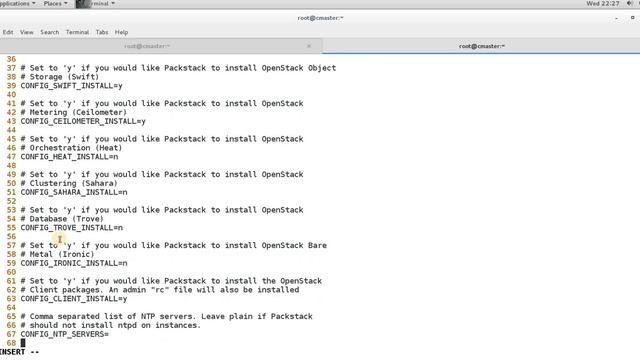Click the line CONFIG_NTP_SERVERS=

click(x=64, y=334)
